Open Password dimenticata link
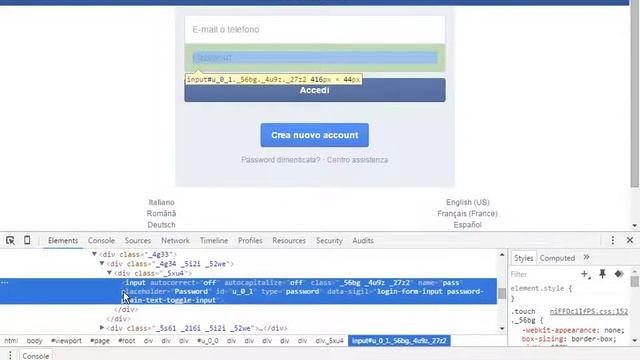This screenshot has height=360, width=640. (x=281, y=160)
